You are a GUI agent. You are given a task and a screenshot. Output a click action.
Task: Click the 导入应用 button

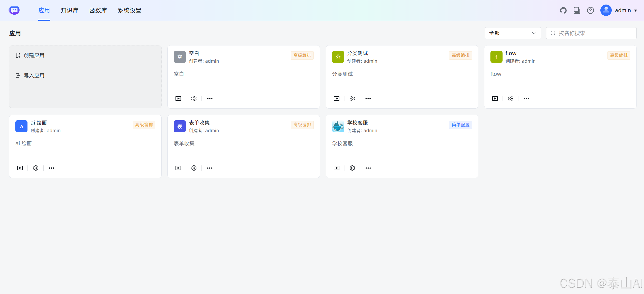coord(34,75)
